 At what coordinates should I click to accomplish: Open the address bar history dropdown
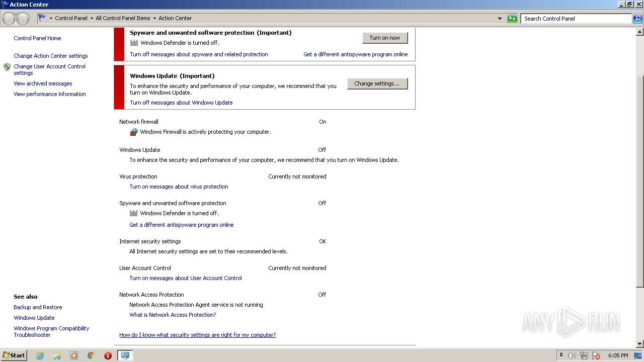coord(500,19)
